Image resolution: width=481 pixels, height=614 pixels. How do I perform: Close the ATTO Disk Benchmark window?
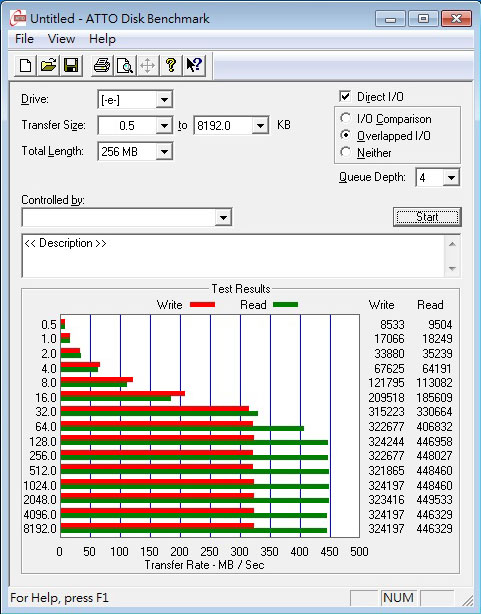(x=456, y=19)
